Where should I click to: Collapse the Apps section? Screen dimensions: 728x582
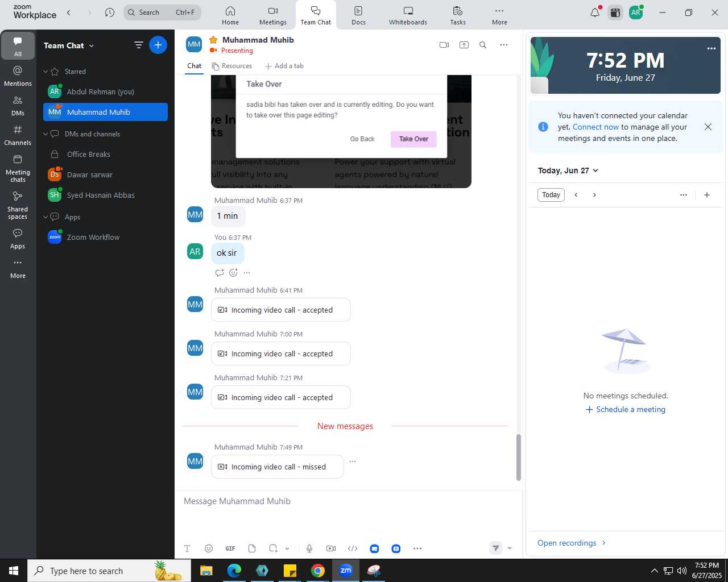click(x=45, y=217)
